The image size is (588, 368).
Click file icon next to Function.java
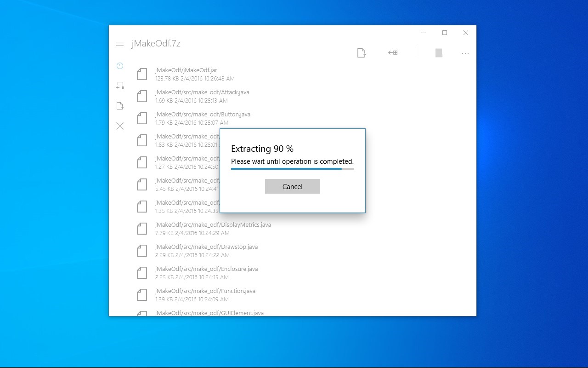coord(142,295)
